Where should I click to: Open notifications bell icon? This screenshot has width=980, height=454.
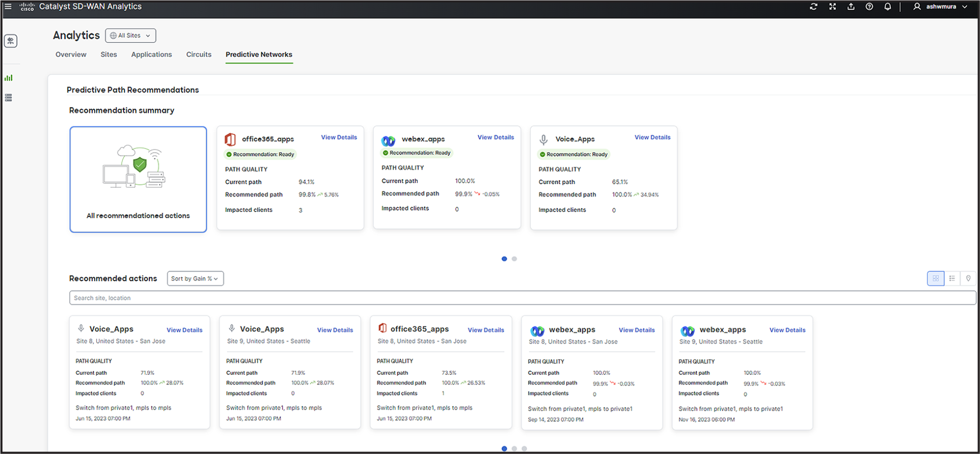coord(887,7)
